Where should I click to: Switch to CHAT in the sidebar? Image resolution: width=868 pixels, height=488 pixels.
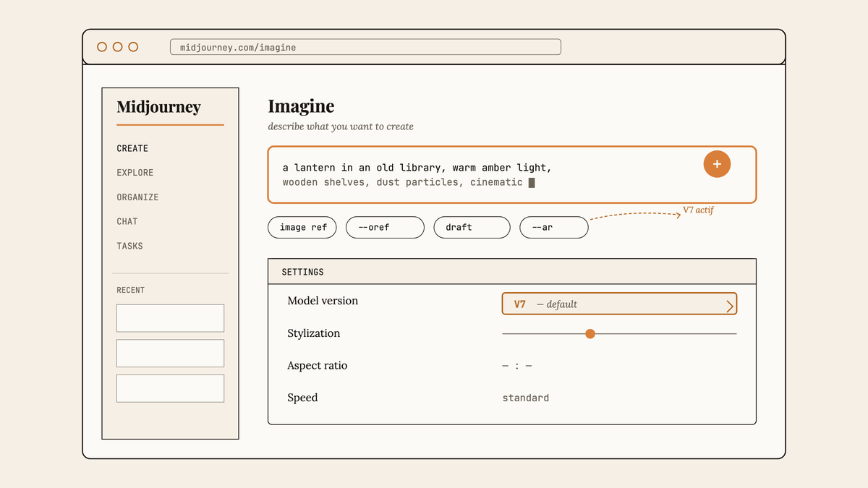click(127, 222)
